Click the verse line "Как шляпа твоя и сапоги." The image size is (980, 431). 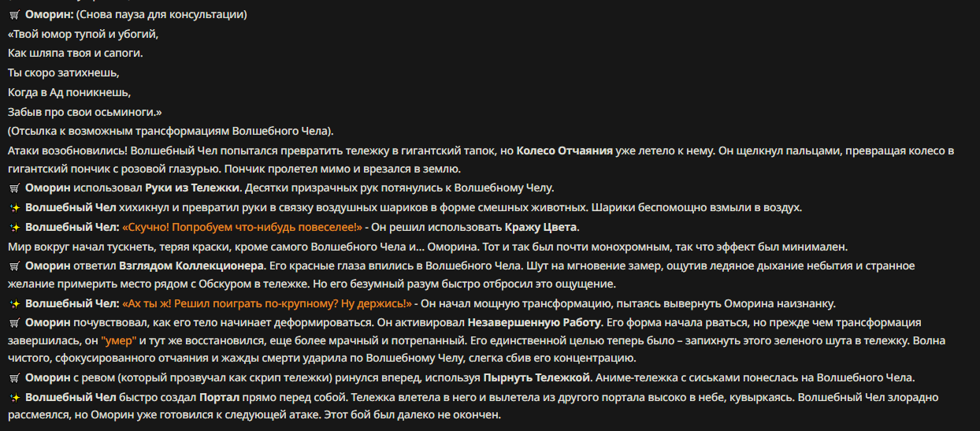76,53
